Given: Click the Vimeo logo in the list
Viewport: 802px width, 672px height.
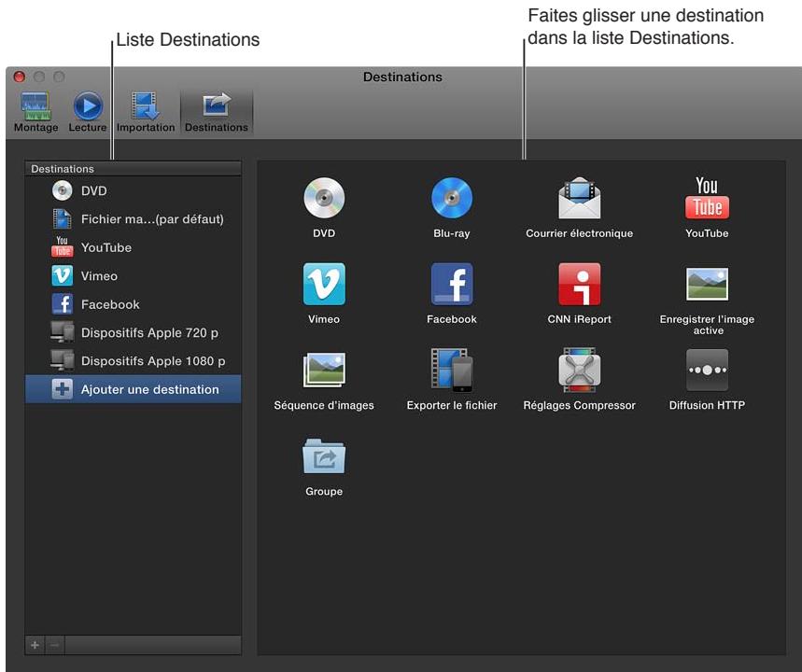Looking at the screenshot, I should click(x=62, y=275).
